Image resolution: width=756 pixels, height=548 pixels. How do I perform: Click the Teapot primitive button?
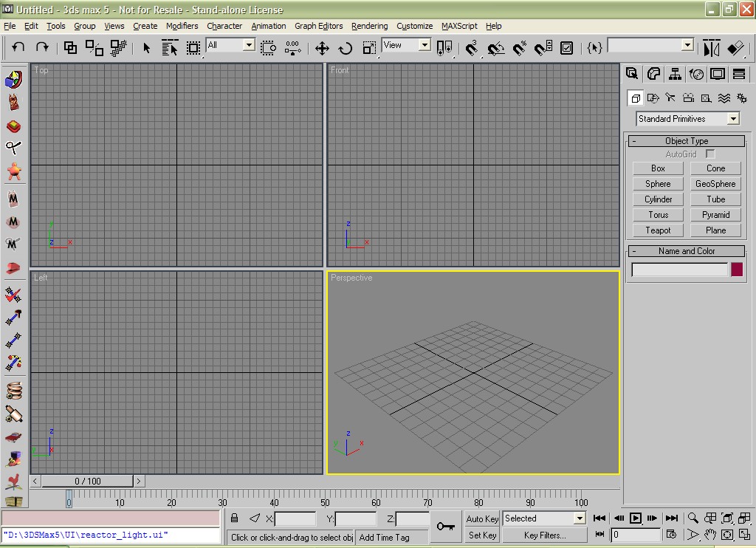point(658,230)
